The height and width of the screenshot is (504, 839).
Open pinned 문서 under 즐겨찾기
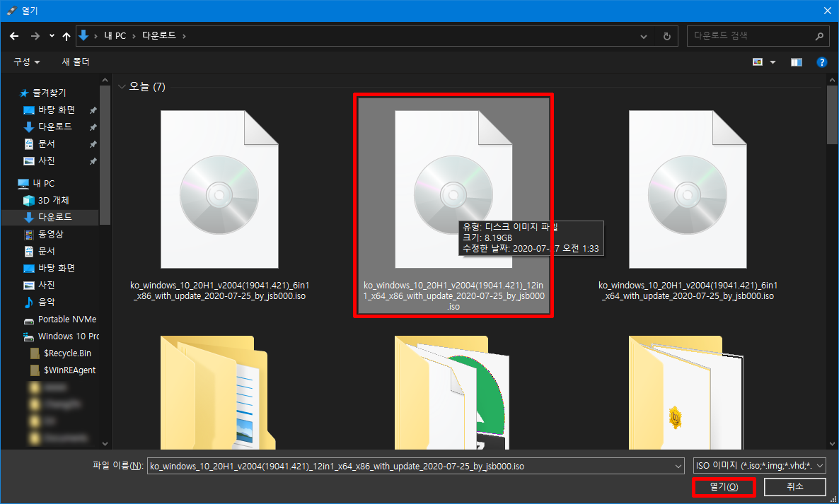tap(46, 143)
